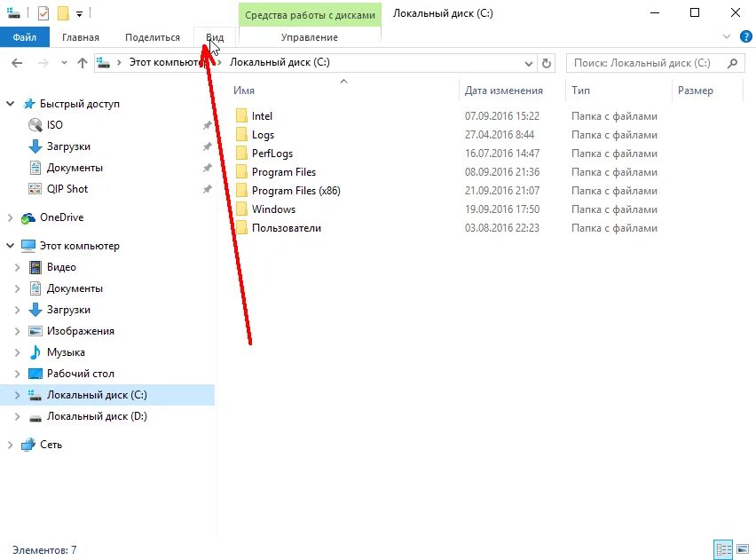Refresh the current folder view
Image resolution: width=756 pixels, height=560 pixels.
547,63
